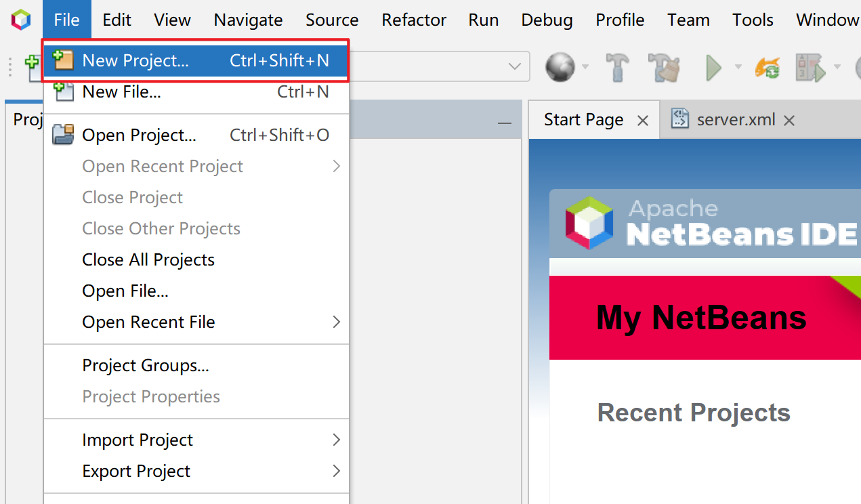
Task: Click the Apply Code Changes icon
Action: click(768, 67)
